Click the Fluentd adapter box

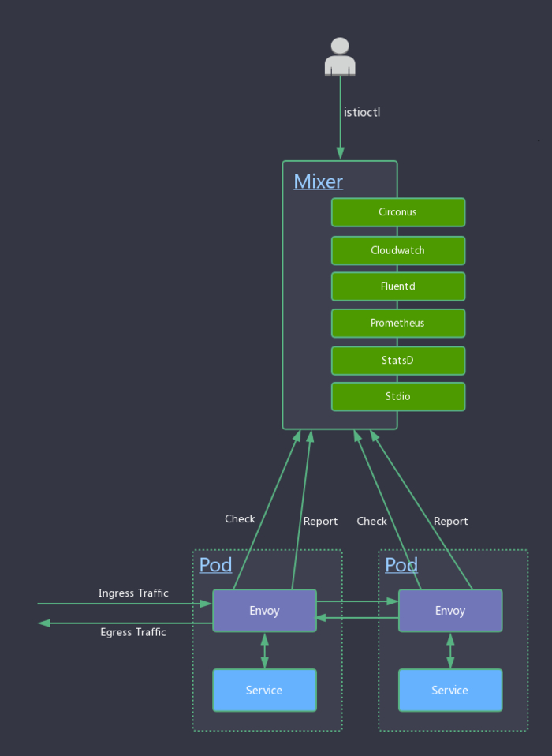[397, 286]
